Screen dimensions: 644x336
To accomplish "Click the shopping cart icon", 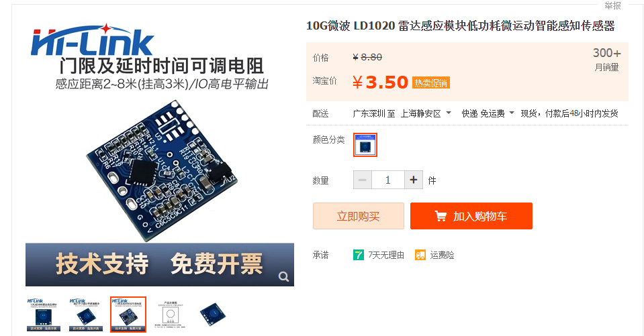I will point(441,216).
